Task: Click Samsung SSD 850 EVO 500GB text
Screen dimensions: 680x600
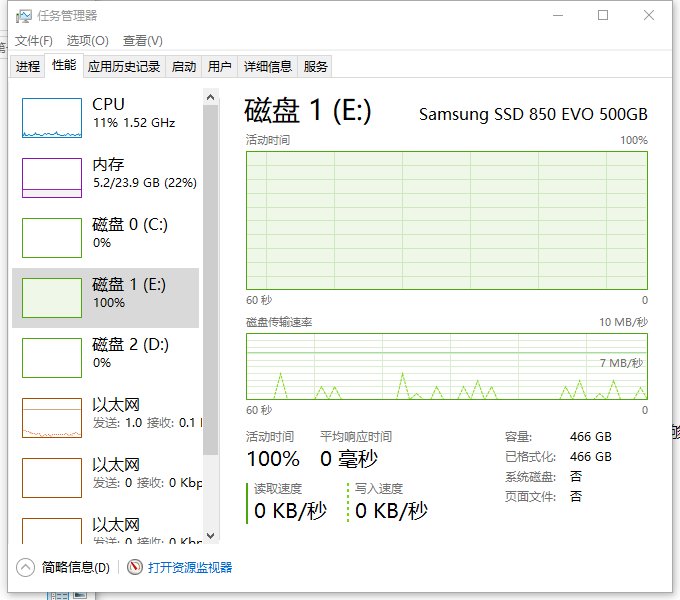Action: pos(533,114)
